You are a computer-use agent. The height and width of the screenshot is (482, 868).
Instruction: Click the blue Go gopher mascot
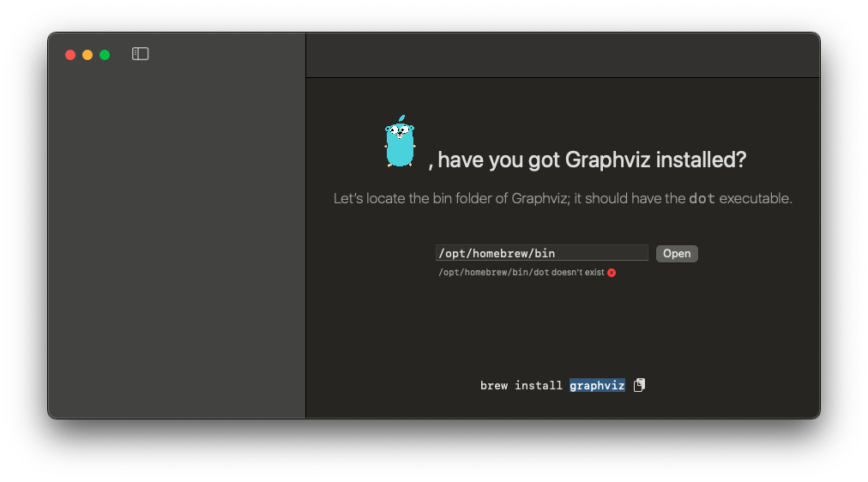coord(400,142)
